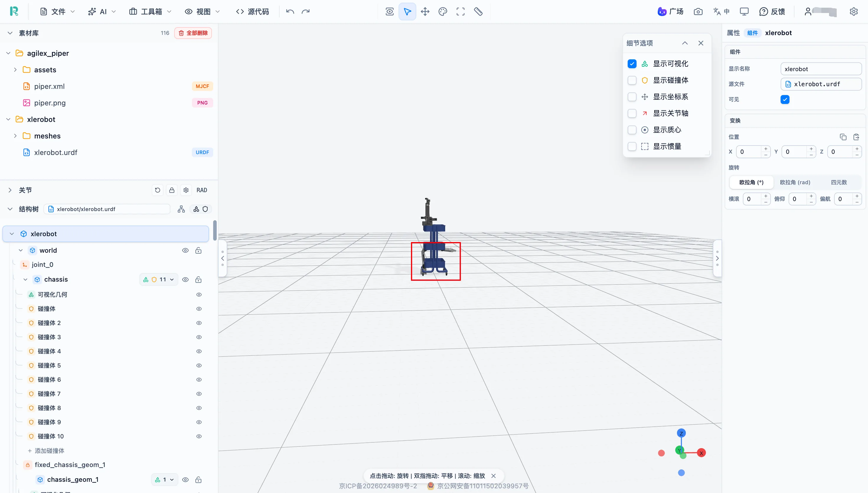Click 添加碰撞体 to add collider
The height and width of the screenshot is (493, 868).
coord(46,451)
